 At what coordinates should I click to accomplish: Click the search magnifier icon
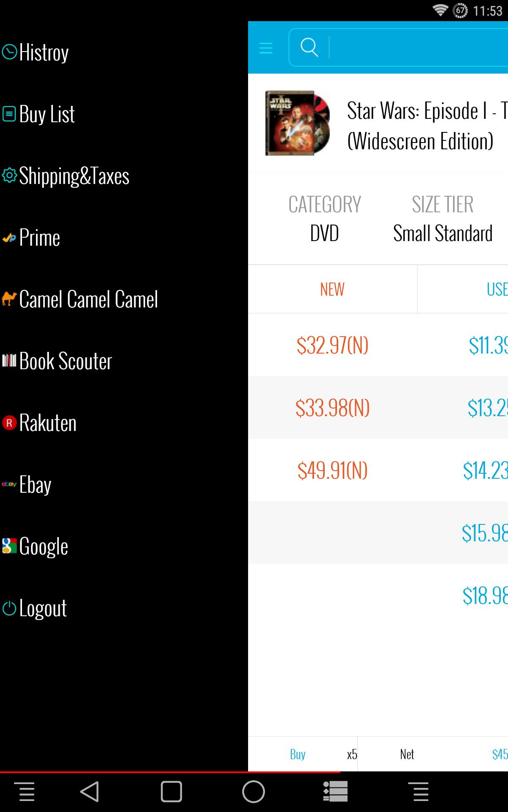[x=309, y=47]
